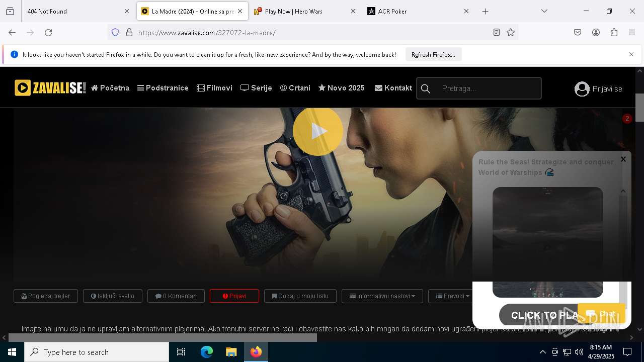644x362 pixels.
Task: Launch Microsoft Edge from the taskbar
Action: [x=207, y=352]
